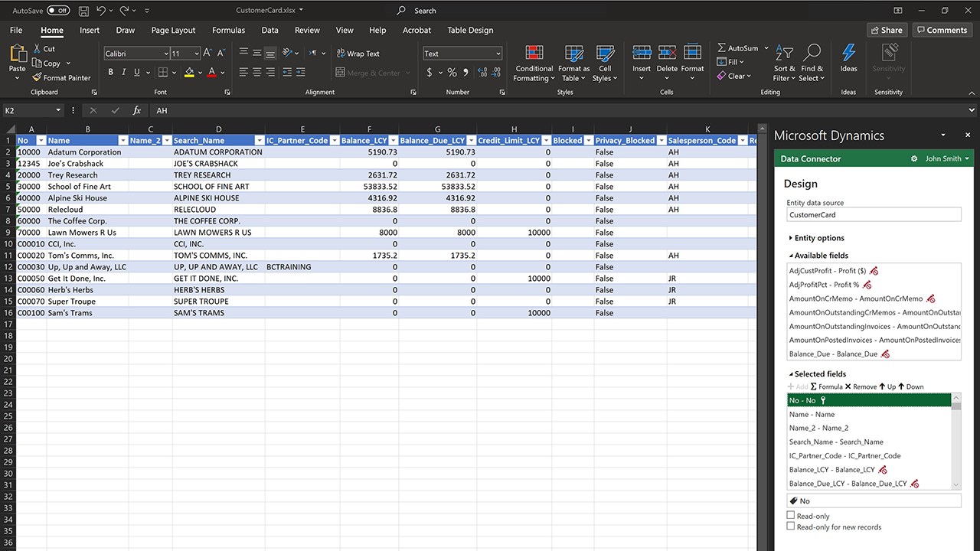Click the formula bar Insert Function icon
The image size is (980, 551).
(x=137, y=110)
